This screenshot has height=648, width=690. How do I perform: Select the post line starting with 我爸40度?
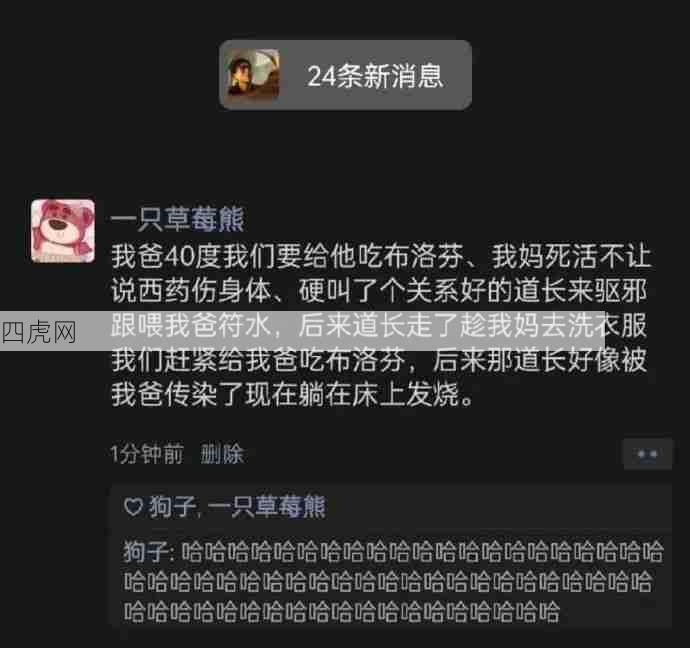point(381,256)
